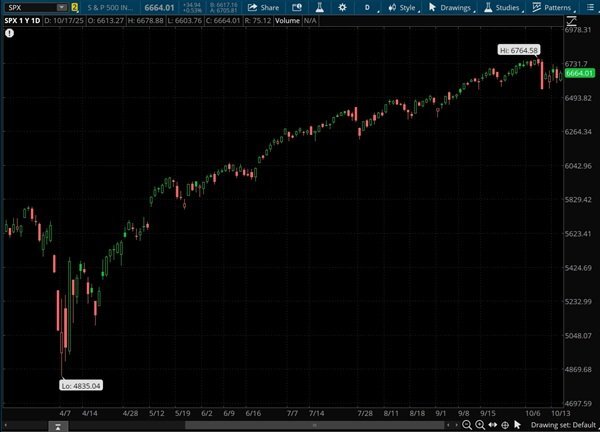Click the zoom in magnifier icon
The width and height of the screenshot is (600, 432).
(479, 425)
